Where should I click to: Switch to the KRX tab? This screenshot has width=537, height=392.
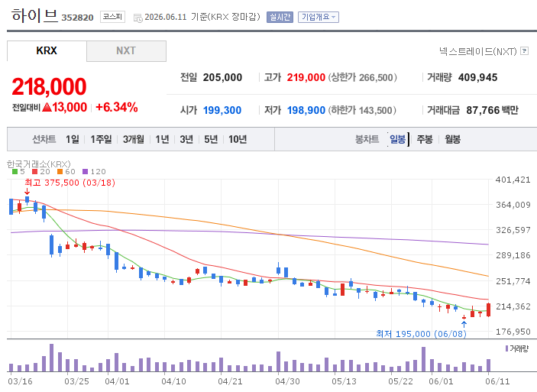coord(47,50)
